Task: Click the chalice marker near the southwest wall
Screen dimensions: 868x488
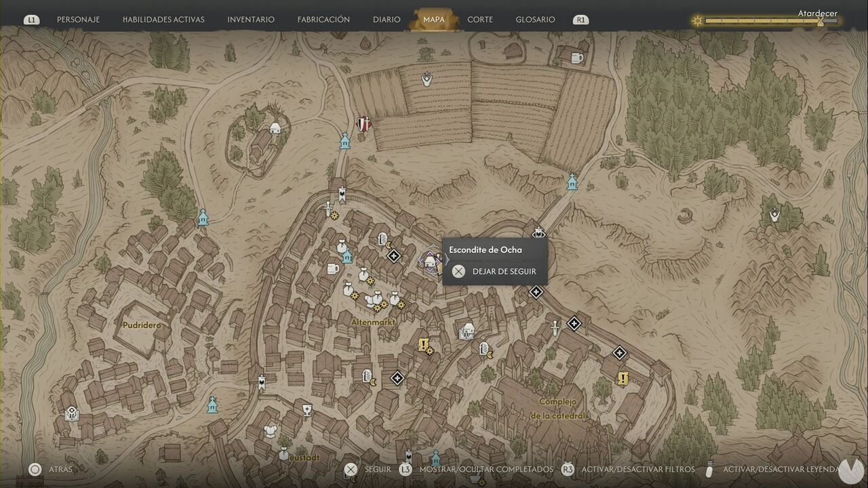Action: [x=307, y=409]
